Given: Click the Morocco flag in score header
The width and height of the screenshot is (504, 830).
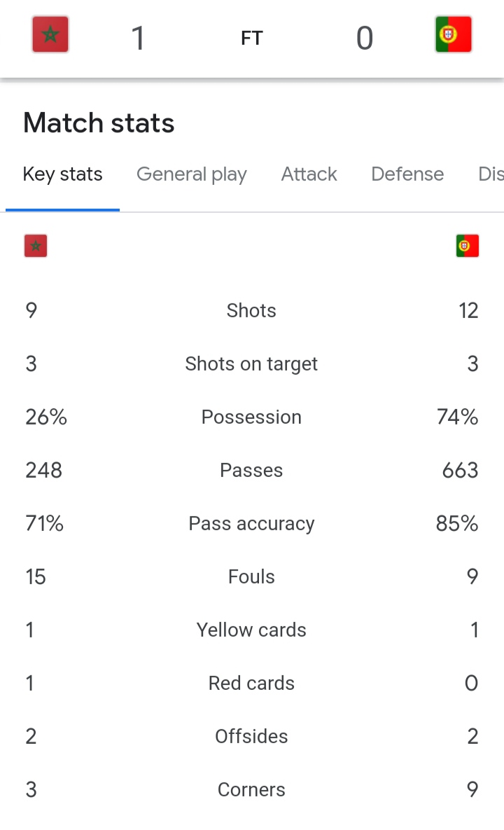Looking at the screenshot, I should (50, 34).
